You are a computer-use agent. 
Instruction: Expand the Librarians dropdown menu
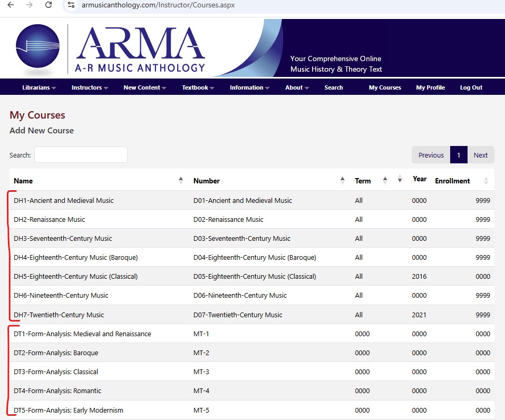pos(39,87)
